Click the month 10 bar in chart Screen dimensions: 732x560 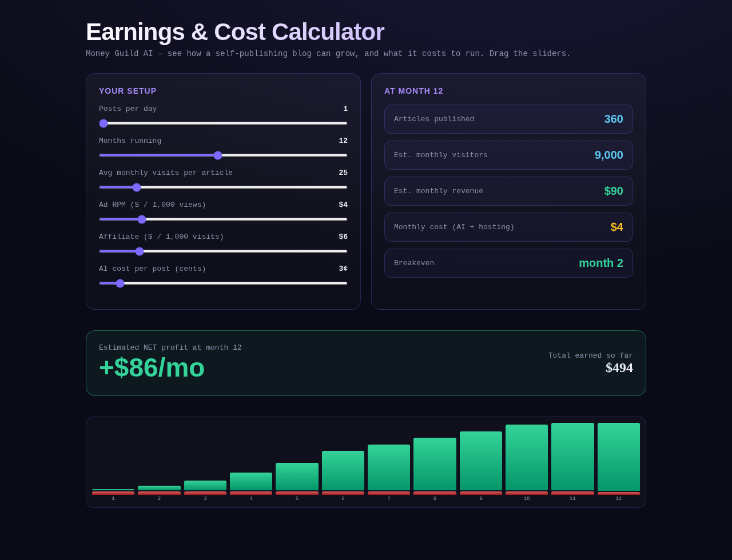point(527,459)
